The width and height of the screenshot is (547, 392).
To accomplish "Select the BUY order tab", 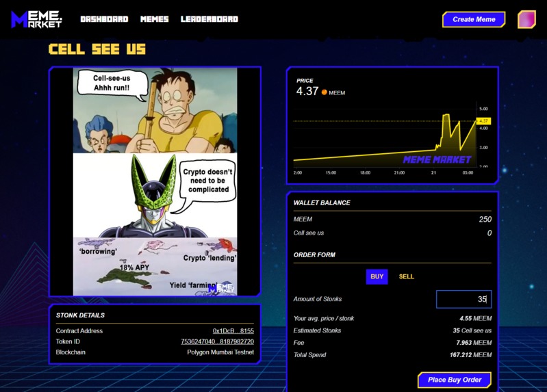I will [377, 276].
